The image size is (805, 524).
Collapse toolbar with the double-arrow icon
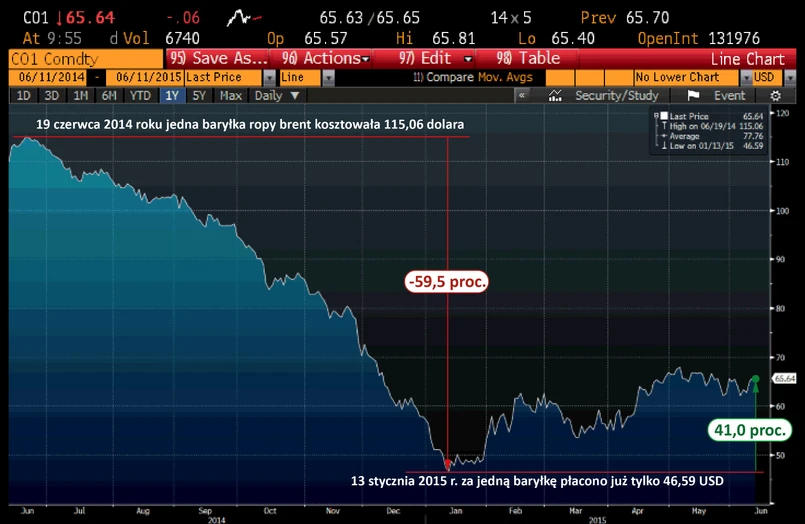521,95
